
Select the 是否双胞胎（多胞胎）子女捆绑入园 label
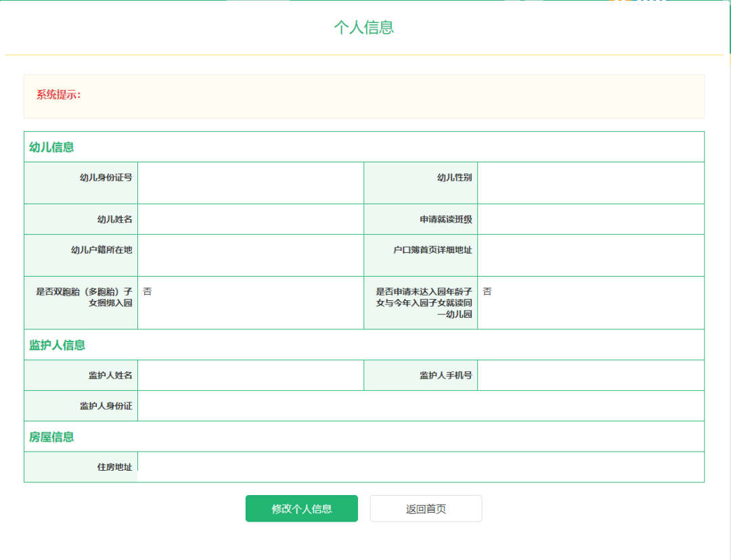[x=84, y=297]
